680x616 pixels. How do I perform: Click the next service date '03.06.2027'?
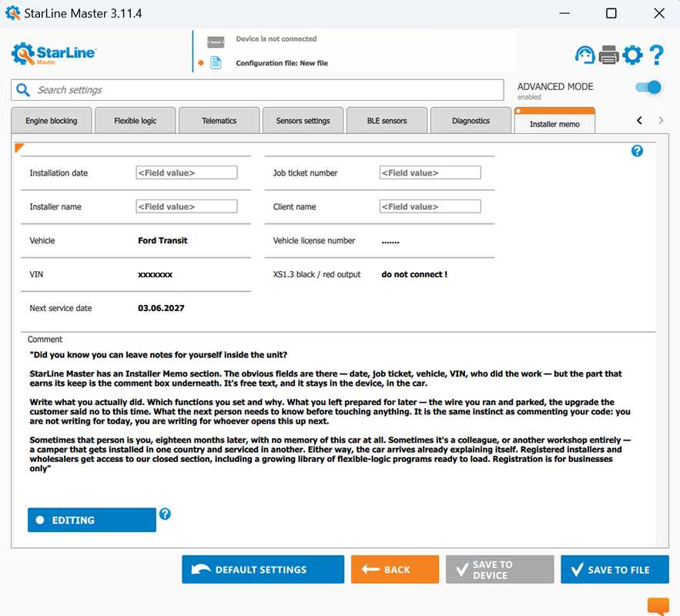point(161,308)
